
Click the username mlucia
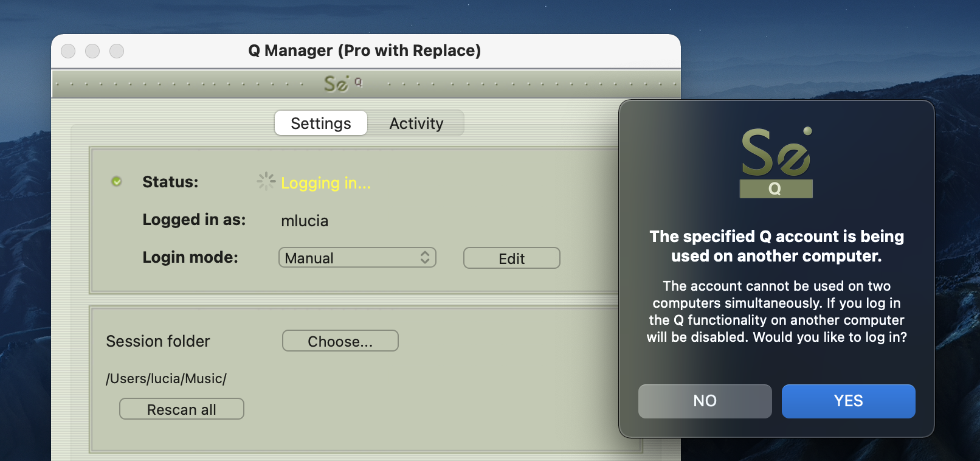click(x=305, y=221)
